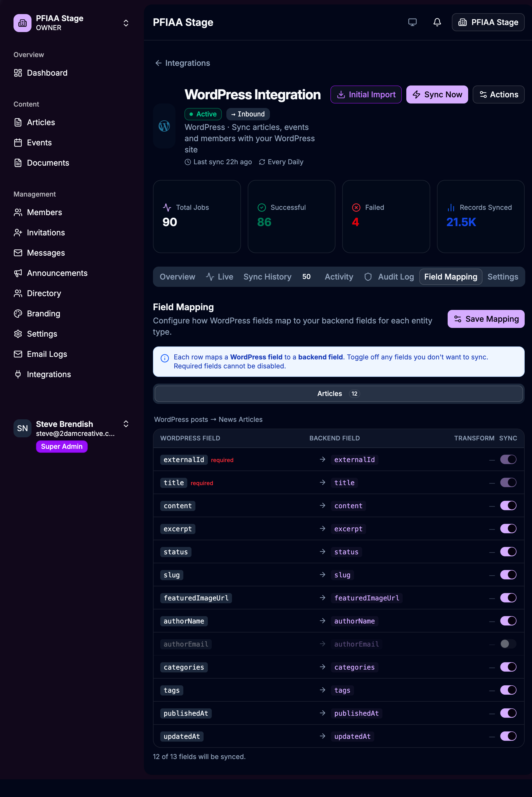Screen dimensions: 532x797
Task: Toggle sync for the excerpt field
Action: coord(508,529)
